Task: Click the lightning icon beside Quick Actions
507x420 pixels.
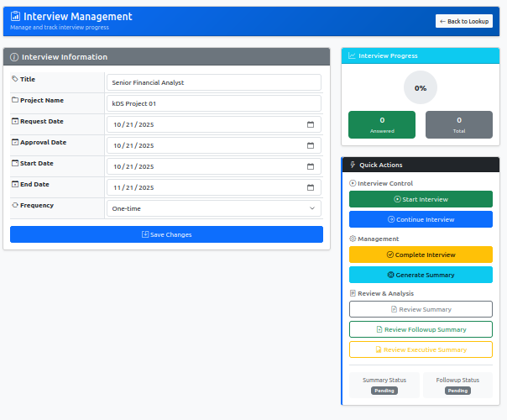Action: [x=353, y=165]
